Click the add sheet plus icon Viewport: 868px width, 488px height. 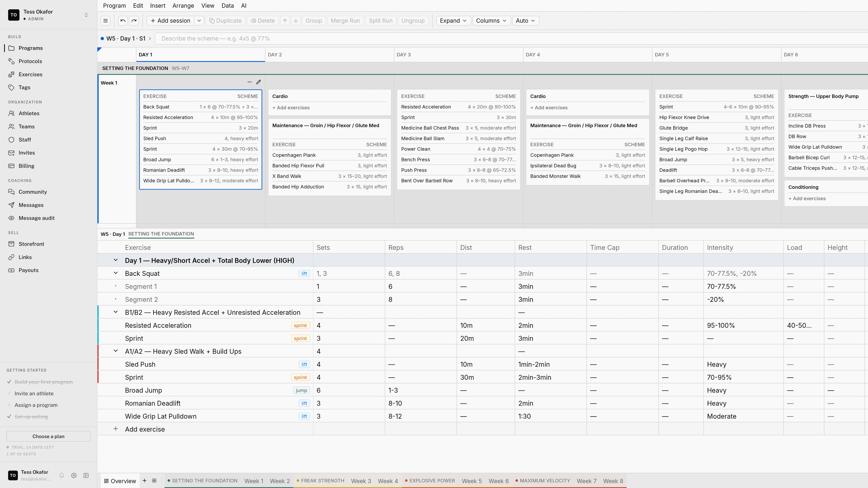click(x=145, y=481)
